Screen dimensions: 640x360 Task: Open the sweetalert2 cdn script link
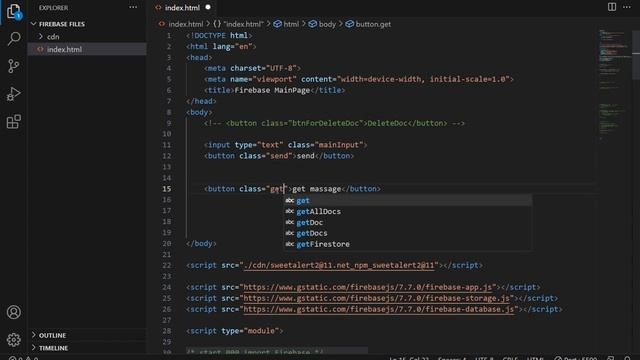339,265
